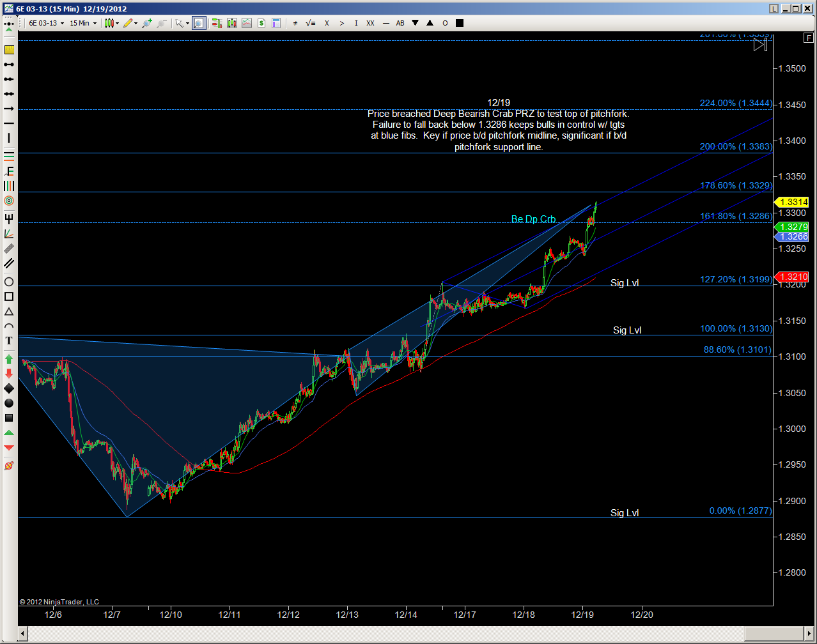This screenshot has width=817, height=644.
Task: Select the vertical line tool
Action: pos(9,138)
